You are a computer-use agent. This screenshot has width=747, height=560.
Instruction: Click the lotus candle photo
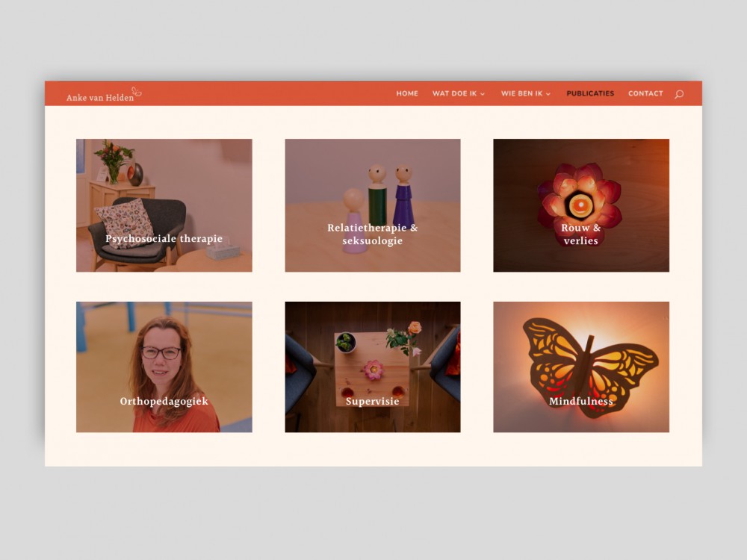pos(581,205)
